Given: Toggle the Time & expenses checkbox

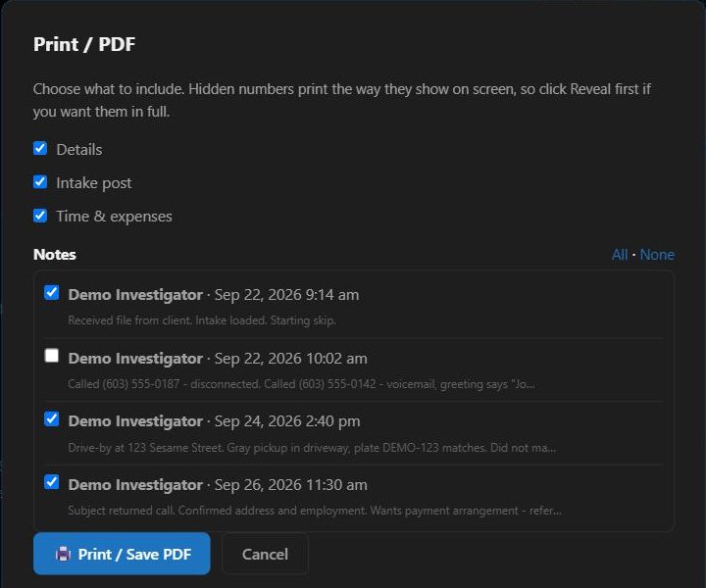Looking at the screenshot, I should 40,216.
